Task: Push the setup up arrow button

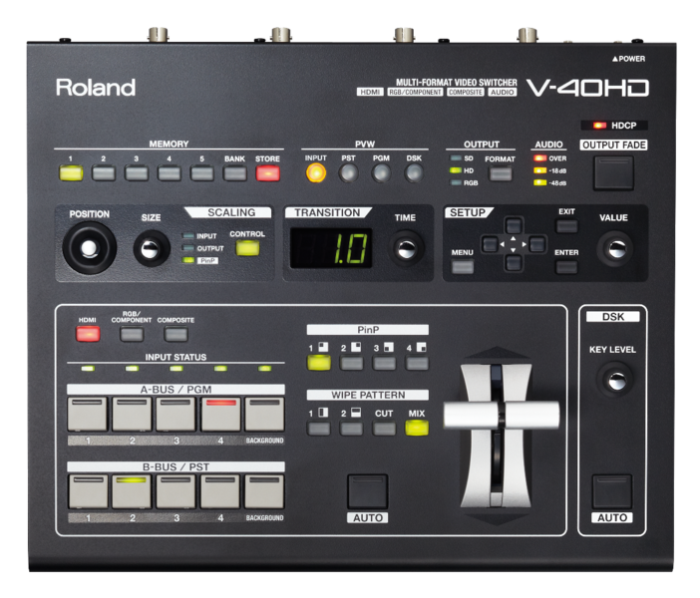Action: click(x=514, y=225)
